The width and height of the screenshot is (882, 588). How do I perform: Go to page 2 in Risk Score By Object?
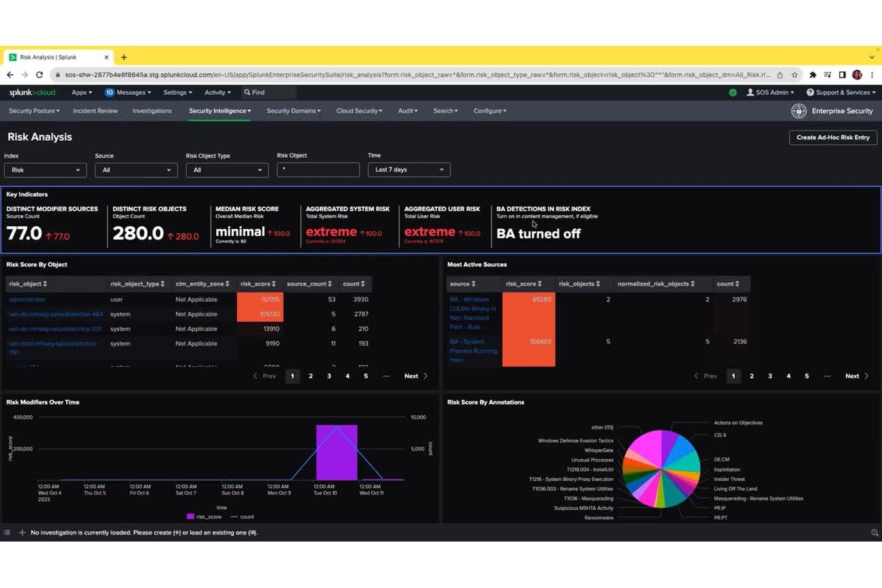[310, 377]
